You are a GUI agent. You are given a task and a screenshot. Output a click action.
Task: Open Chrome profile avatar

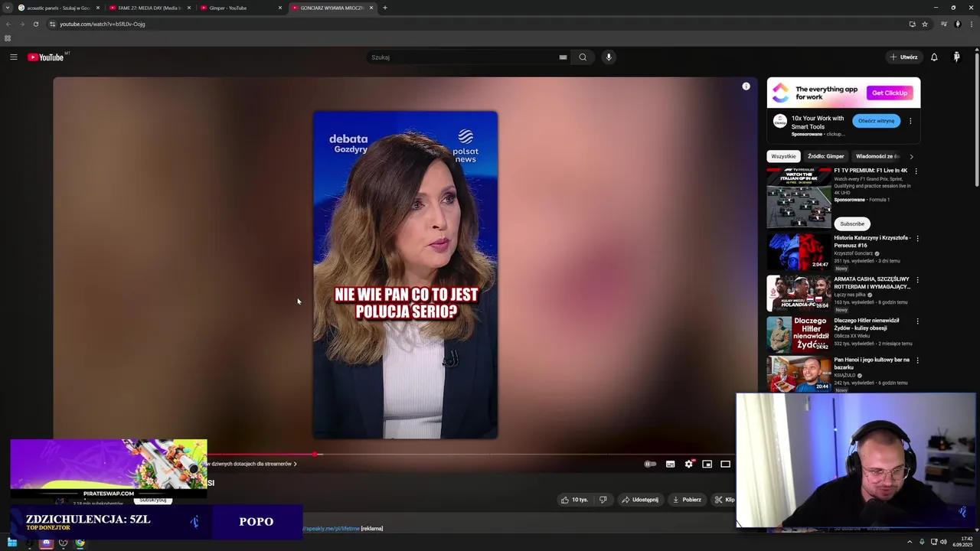click(x=957, y=24)
